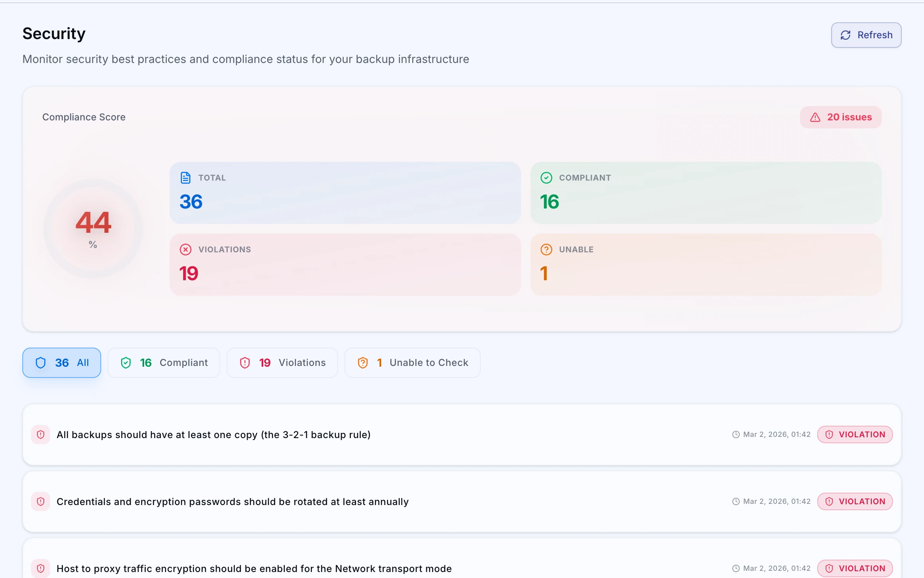Click the orange shield question icon in Unable tab
Screen dimensions: 924x578
click(x=363, y=363)
